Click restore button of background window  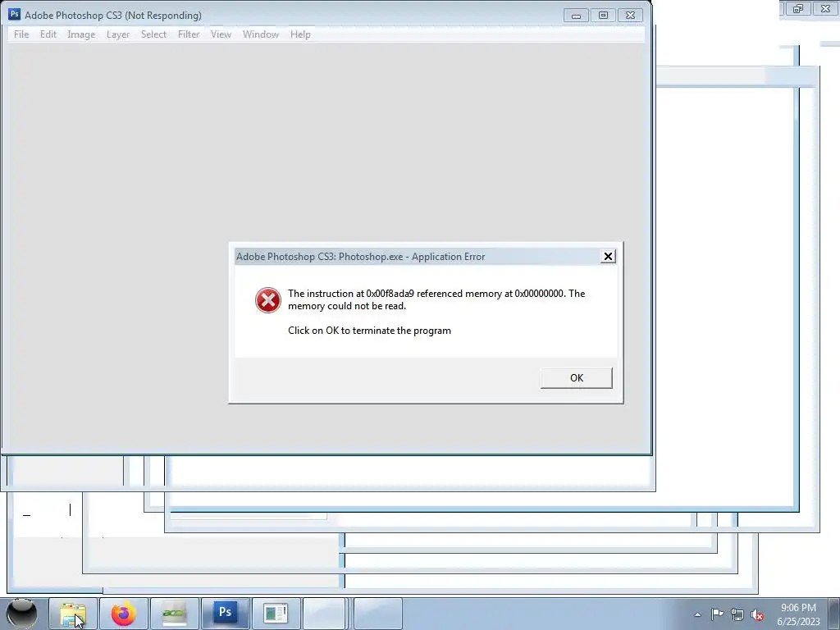click(x=798, y=8)
